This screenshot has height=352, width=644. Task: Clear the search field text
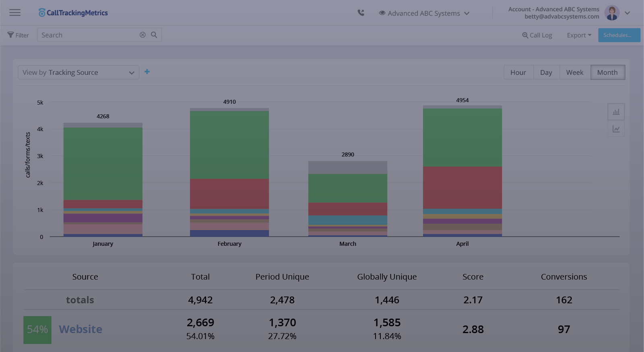click(142, 35)
